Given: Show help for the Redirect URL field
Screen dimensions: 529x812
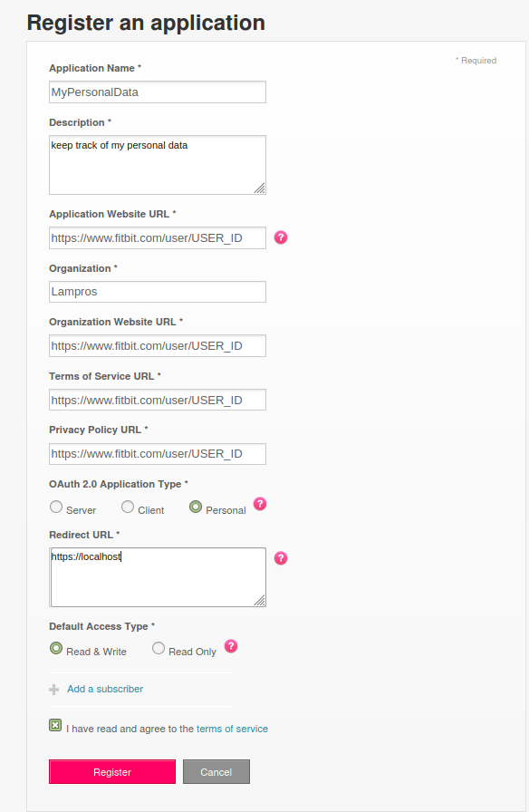Looking at the screenshot, I should (281, 557).
